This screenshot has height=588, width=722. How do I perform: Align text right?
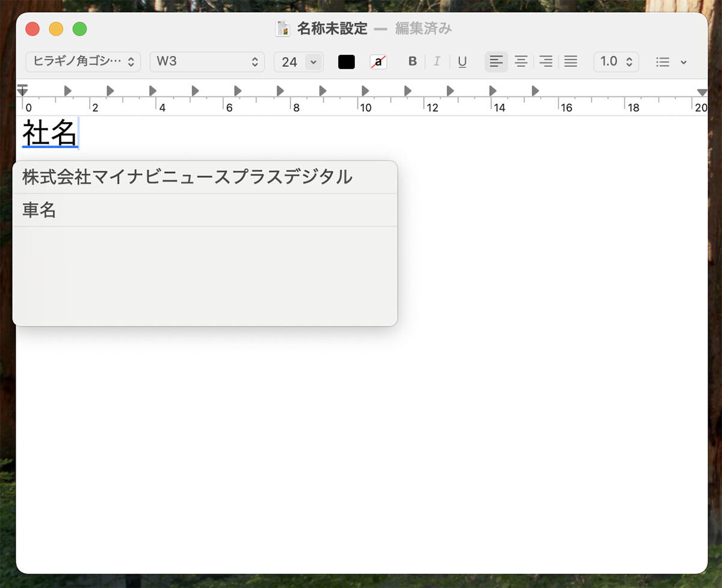click(546, 61)
